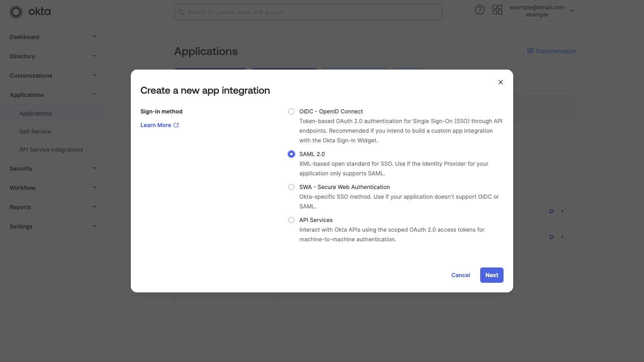Screen dimensions: 644x362
Task: Click the Learn More link
Action: [x=156, y=125]
